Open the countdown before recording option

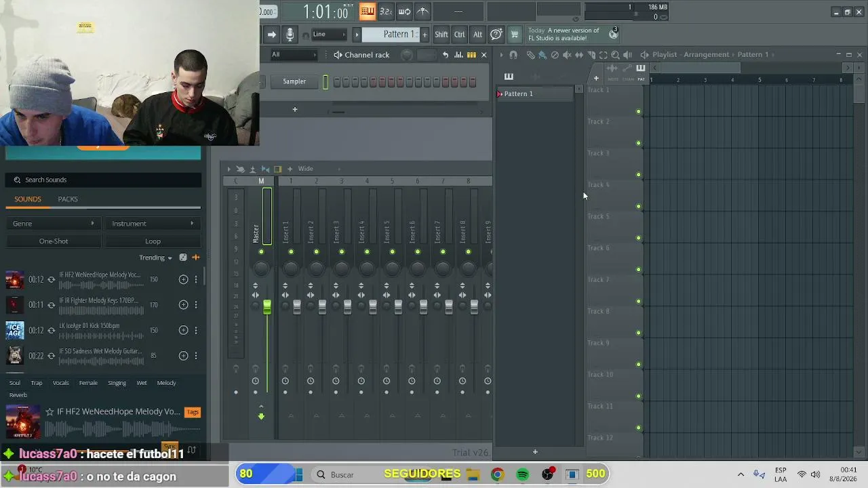coord(386,11)
